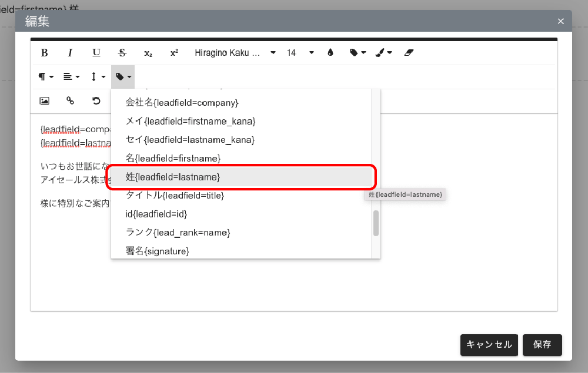Undo the last edit

pyautogui.click(x=96, y=100)
